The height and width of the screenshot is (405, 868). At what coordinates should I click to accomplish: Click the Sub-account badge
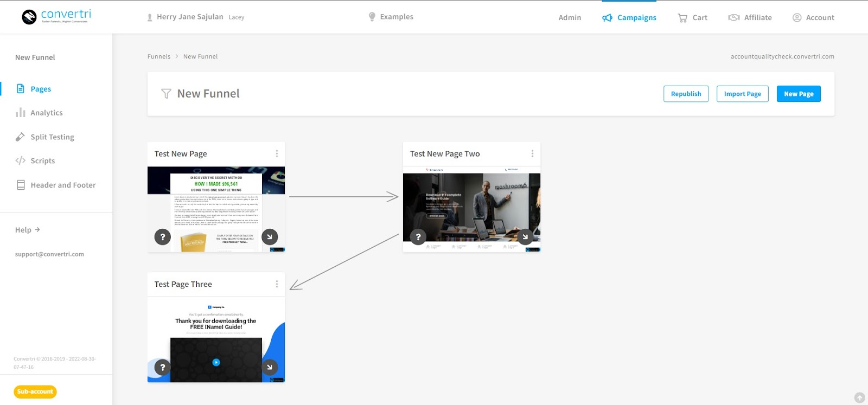tap(35, 391)
